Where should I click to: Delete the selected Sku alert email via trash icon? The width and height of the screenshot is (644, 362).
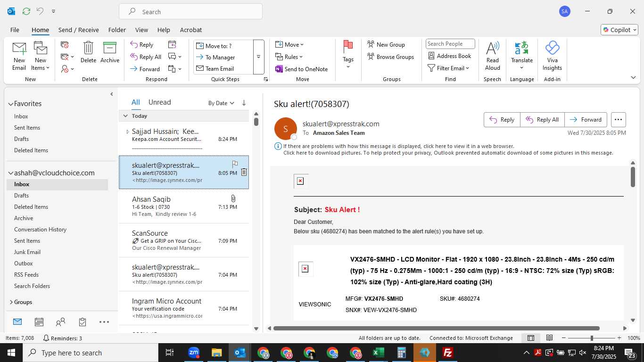pyautogui.click(x=244, y=173)
